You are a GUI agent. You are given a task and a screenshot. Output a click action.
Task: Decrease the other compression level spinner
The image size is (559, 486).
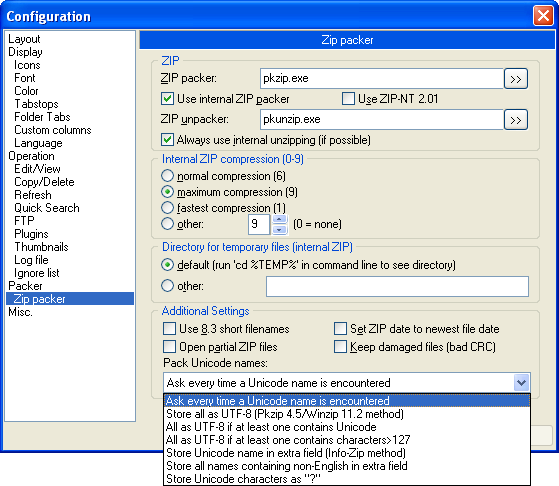tap(280, 230)
